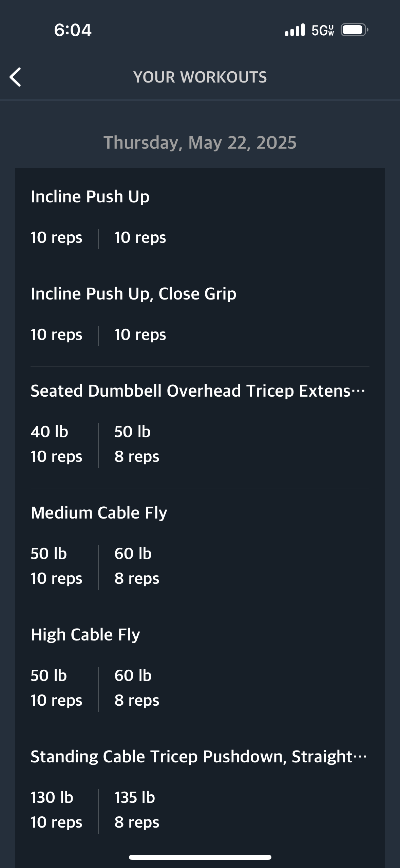This screenshot has width=400, height=868.
Task: Tap the cellular signal strength icon
Action: [x=295, y=30]
